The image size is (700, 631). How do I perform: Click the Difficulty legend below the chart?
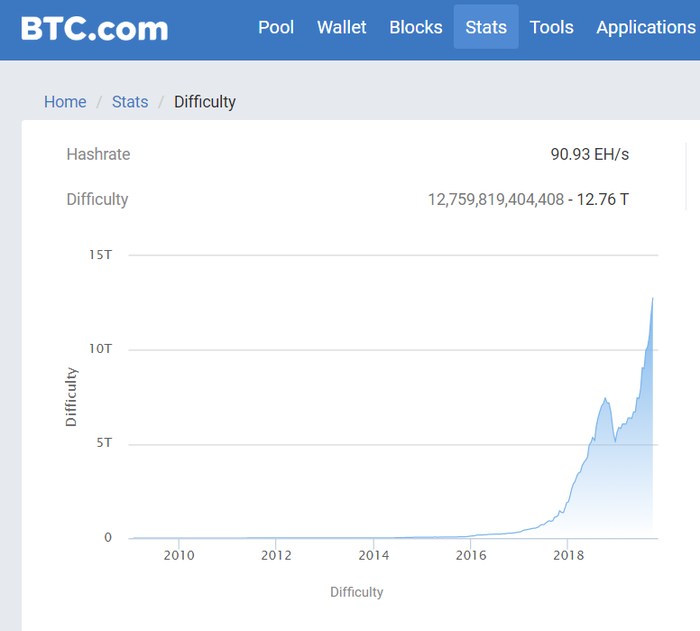357,592
